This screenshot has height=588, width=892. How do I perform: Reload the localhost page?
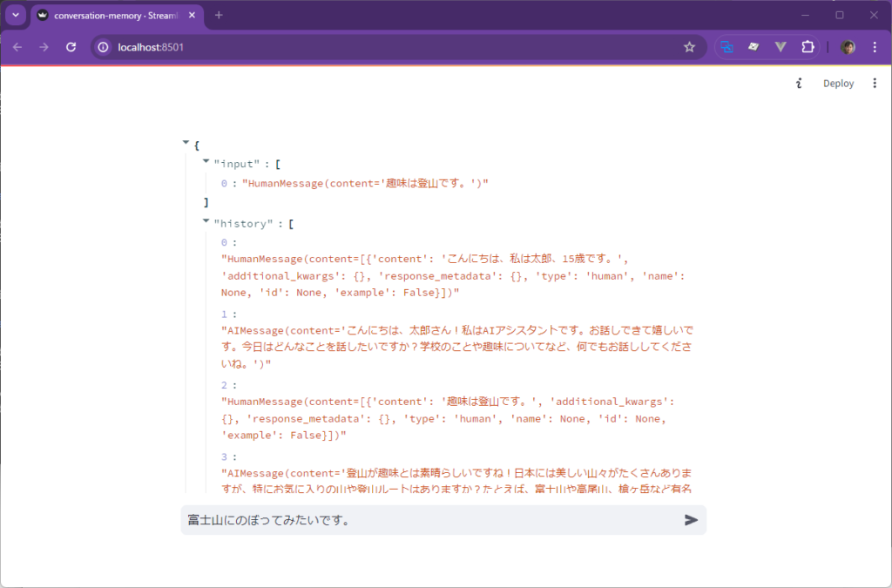click(71, 47)
